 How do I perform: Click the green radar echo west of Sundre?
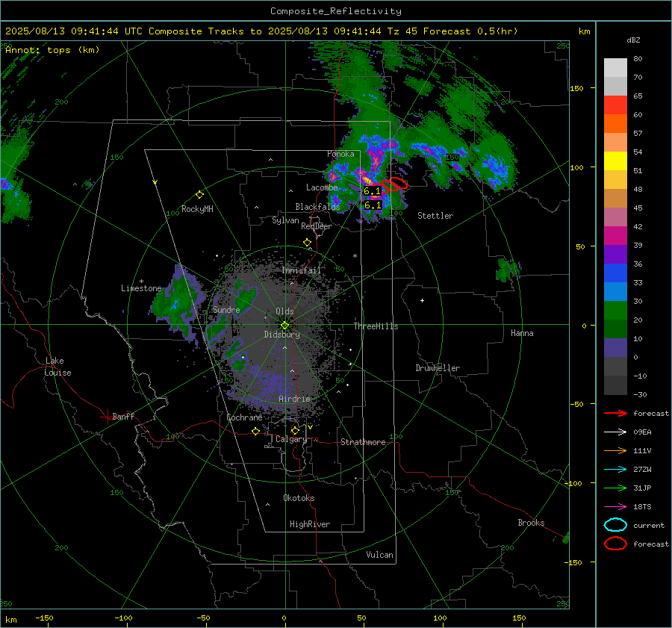[x=175, y=305]
